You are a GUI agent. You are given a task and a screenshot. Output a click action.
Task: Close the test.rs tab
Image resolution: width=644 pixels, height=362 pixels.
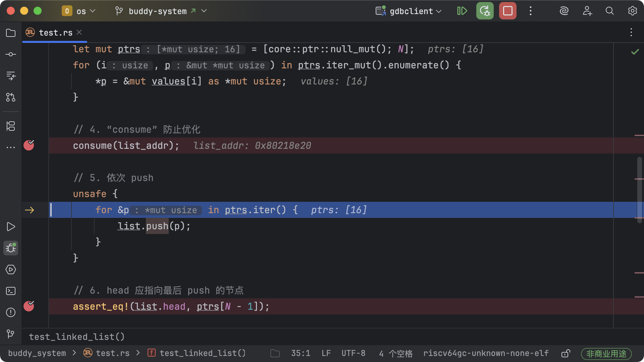pos(79,32)
